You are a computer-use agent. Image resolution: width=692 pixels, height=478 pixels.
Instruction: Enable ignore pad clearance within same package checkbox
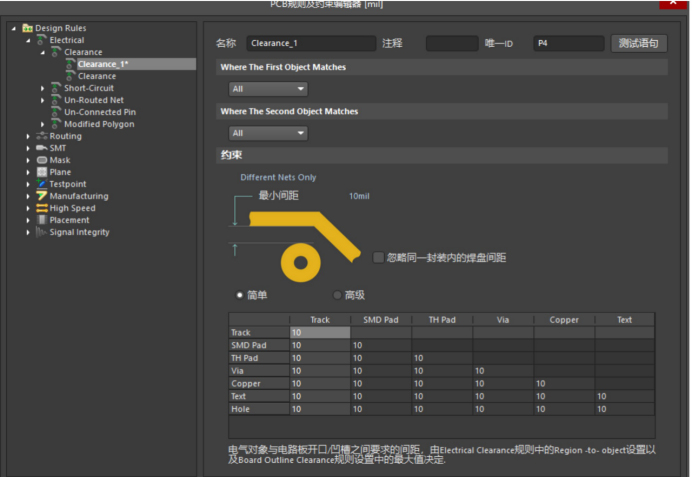[x=378, y=257]
